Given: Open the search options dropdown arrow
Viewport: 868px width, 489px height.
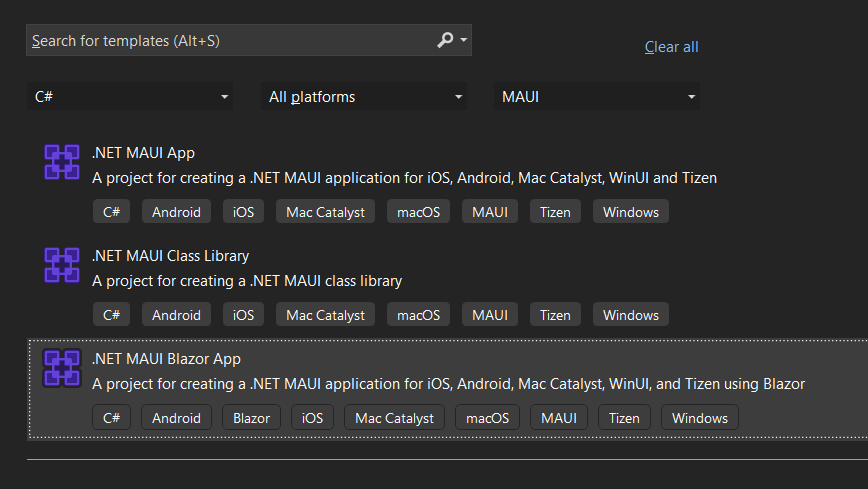Looking at the screenshot, I should click(464, 40).
